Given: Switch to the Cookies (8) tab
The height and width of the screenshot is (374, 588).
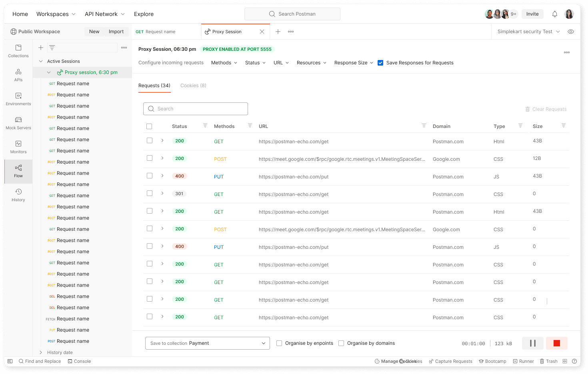Looking at the screenshot, I should coord(193,86).
